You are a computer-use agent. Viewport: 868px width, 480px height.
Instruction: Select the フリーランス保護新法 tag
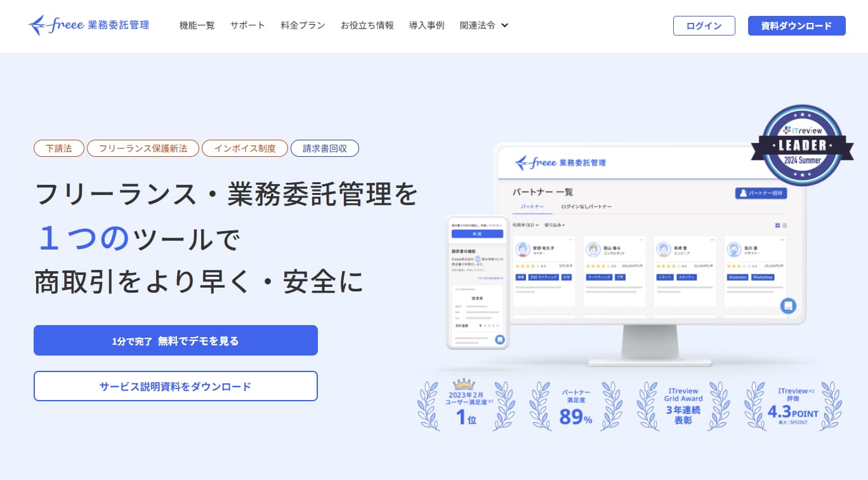pos(143,149)
